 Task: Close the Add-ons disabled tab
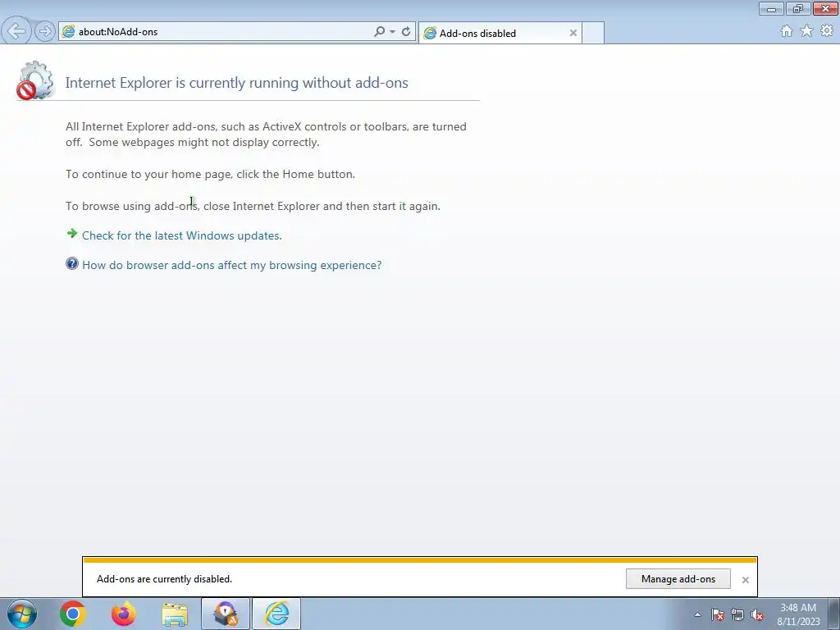point(573,33)
